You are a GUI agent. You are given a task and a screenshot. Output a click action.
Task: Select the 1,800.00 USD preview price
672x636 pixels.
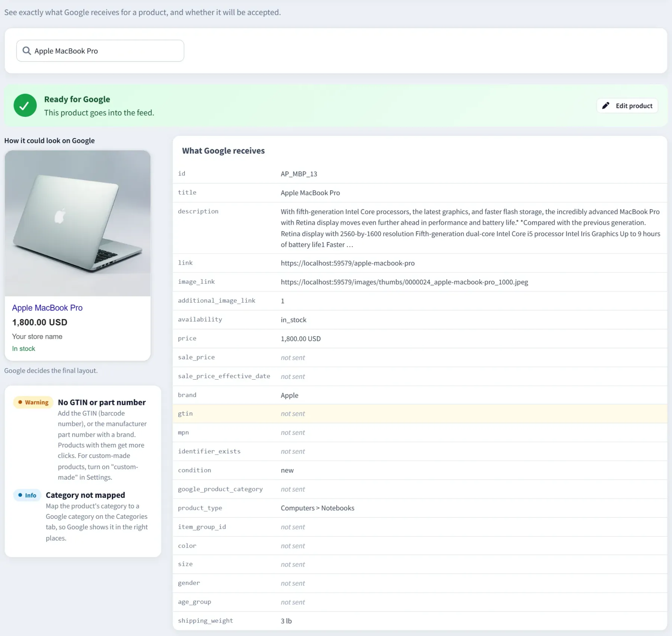40,322
